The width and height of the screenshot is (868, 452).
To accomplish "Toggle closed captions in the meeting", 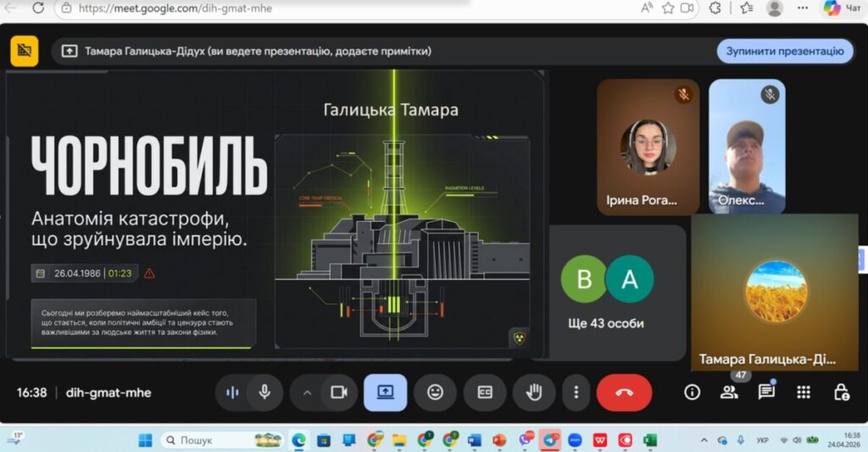I will click(x=485, y=392).
